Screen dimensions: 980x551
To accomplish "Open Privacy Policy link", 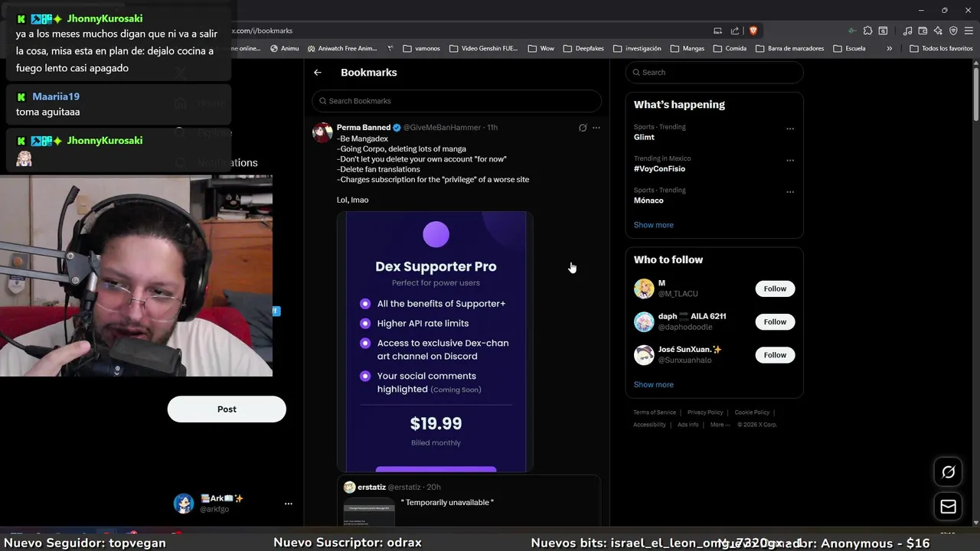I will click(705, 412).
